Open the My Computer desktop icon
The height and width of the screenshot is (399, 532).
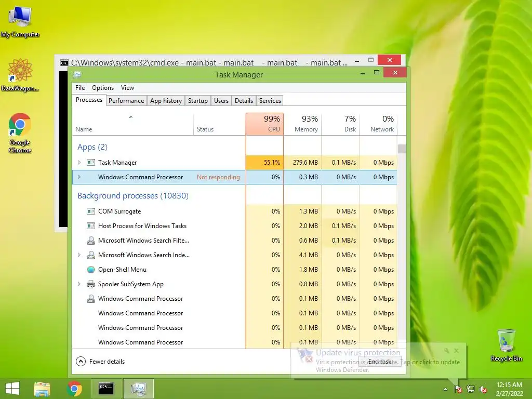20,22
